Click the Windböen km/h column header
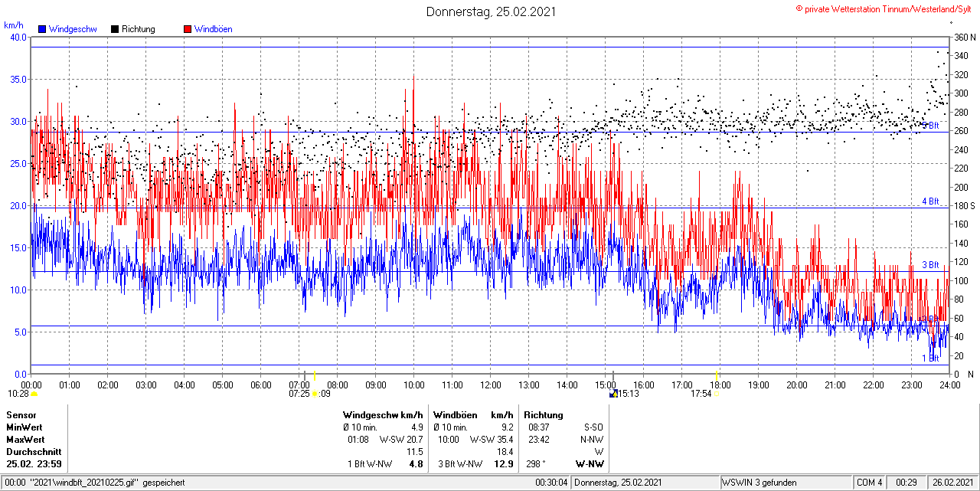This screenshot has width=980, height=491. (x=472, y=415)
